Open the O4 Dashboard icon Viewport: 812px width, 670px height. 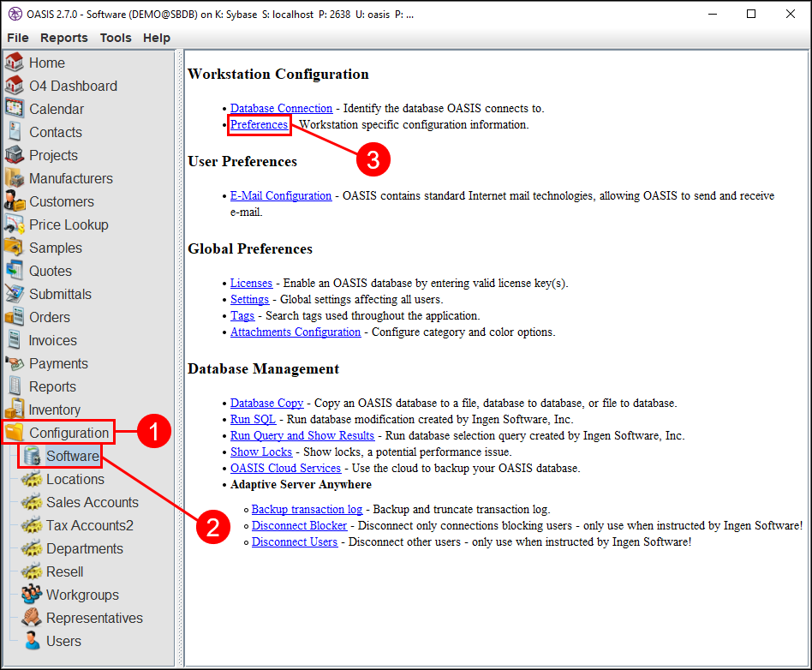[15, 86]
